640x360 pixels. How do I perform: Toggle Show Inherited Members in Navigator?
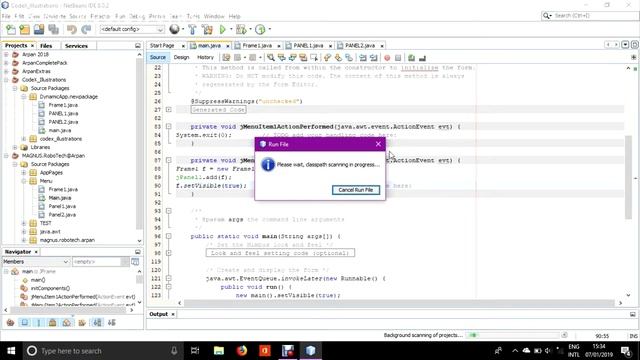pos(10,322)
